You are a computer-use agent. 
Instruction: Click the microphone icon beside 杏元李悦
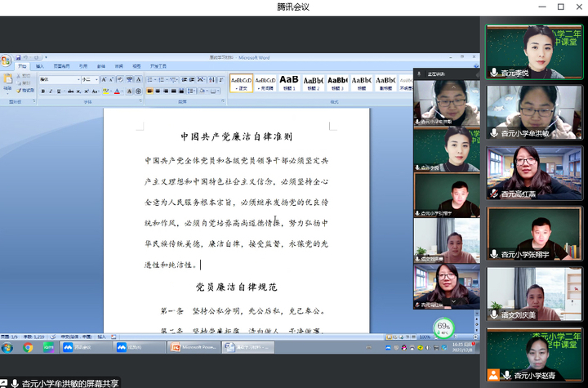[494, 73]
